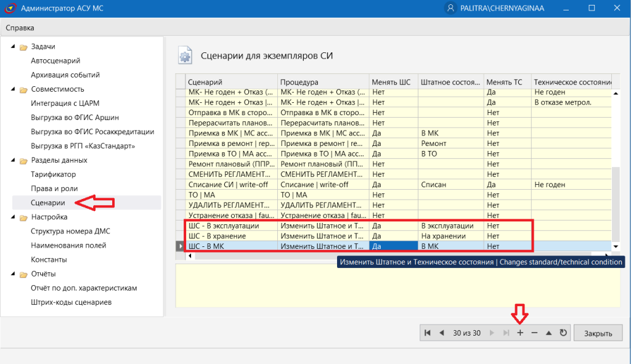Delete the selected scenario with minus button

(534, 333)
